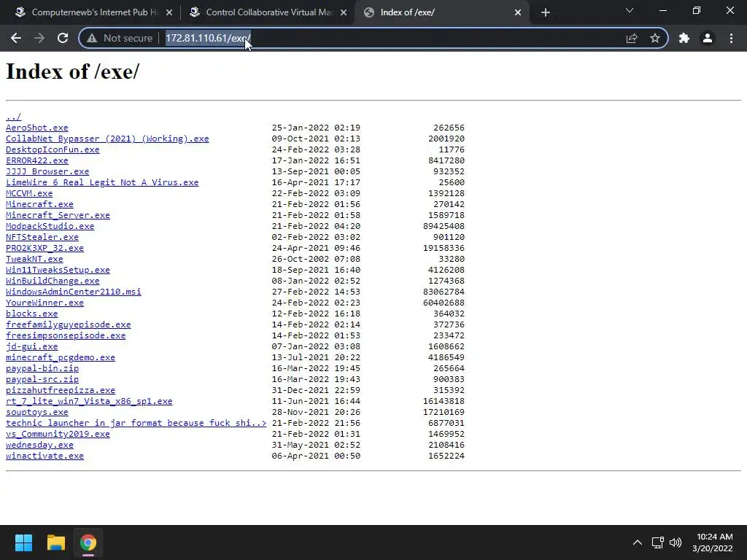Open File Explorer from the taskbar

point(55,542)
